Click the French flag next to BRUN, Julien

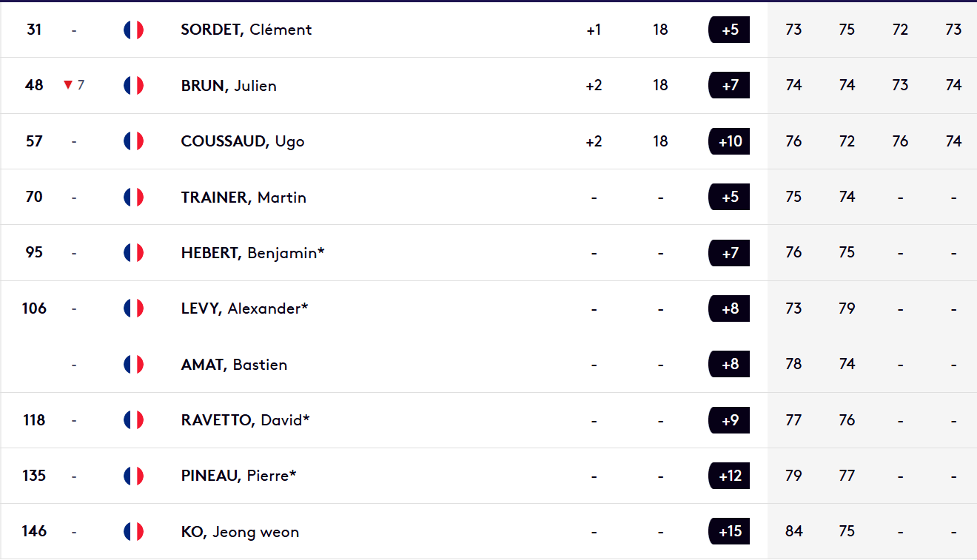tap(133, 85)
